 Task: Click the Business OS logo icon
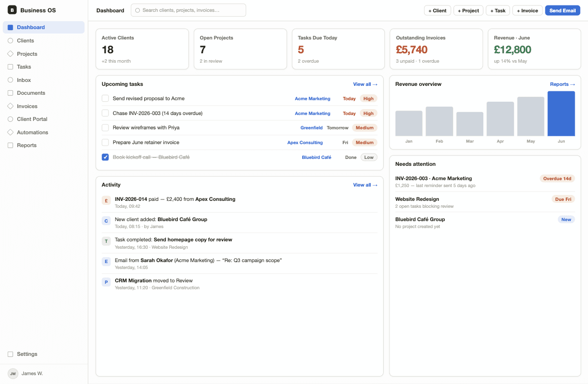coord(12,10)
